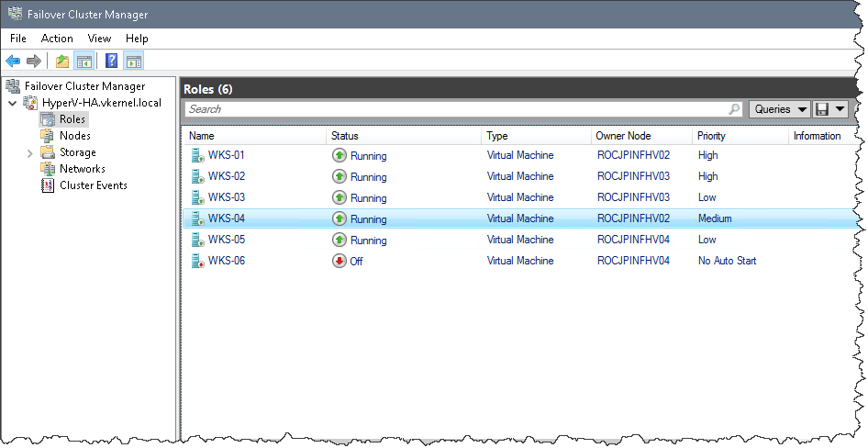
Task: Click the search magnifier icon
Action: pyautogui.click(x=734, y=109)
